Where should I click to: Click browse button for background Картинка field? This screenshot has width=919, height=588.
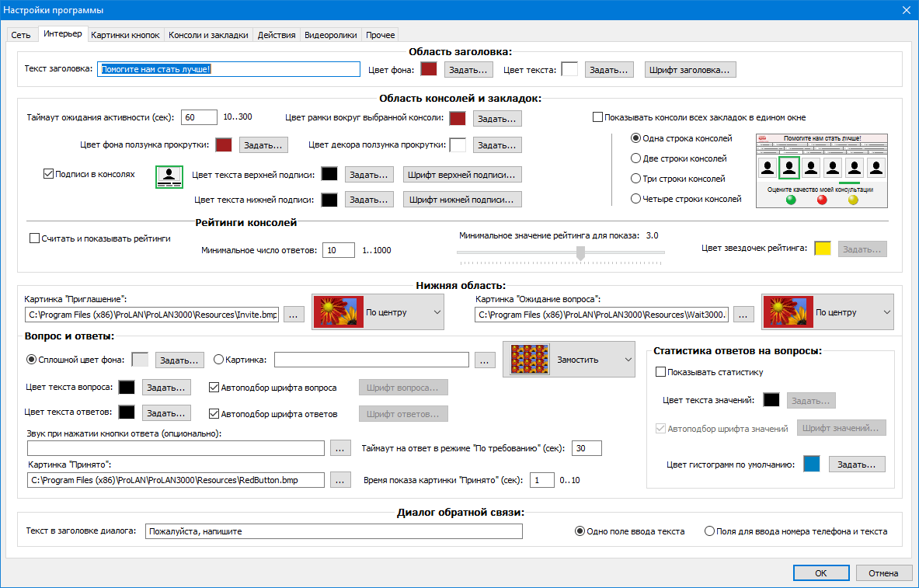(486, 360)
